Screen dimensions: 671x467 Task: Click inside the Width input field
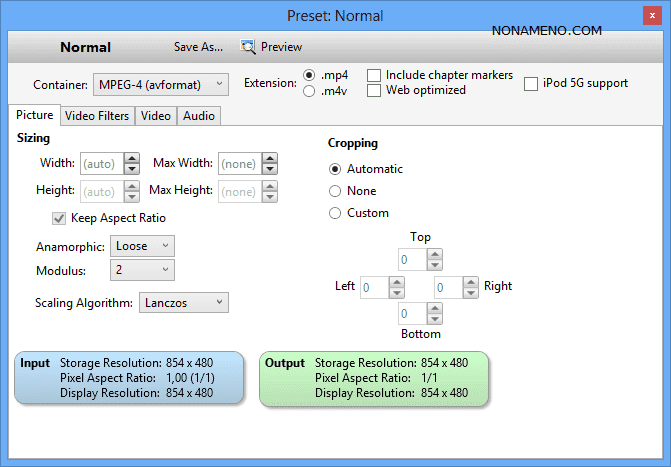pos(98,163)
